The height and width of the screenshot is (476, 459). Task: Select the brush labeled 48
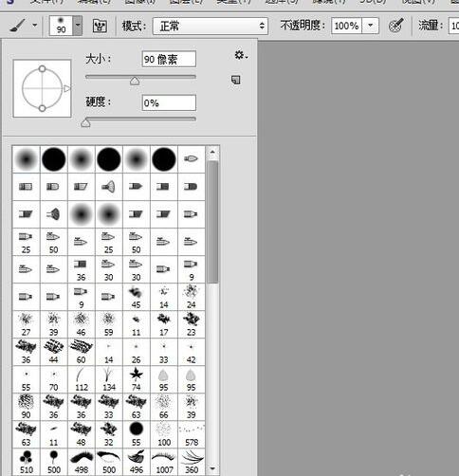click(81, 434)
